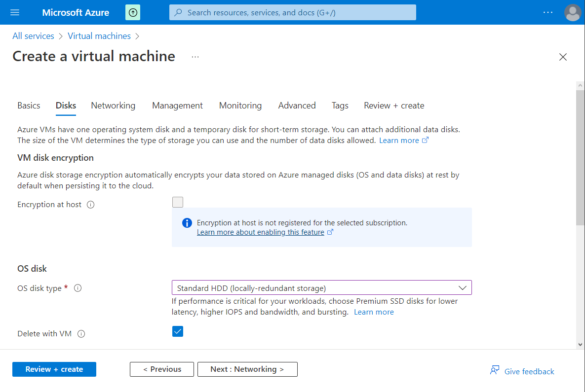Open Learn more link about data disks
The image size is (585, 392).
tap(399, 140)
